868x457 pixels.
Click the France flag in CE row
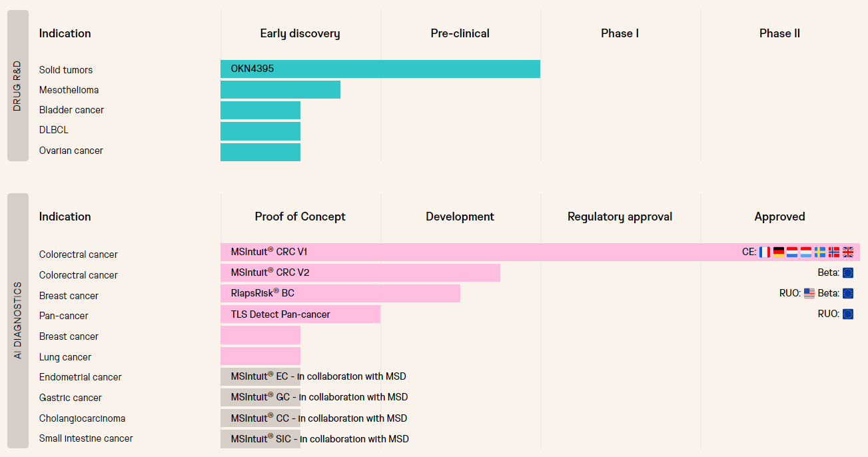[765, 252]
